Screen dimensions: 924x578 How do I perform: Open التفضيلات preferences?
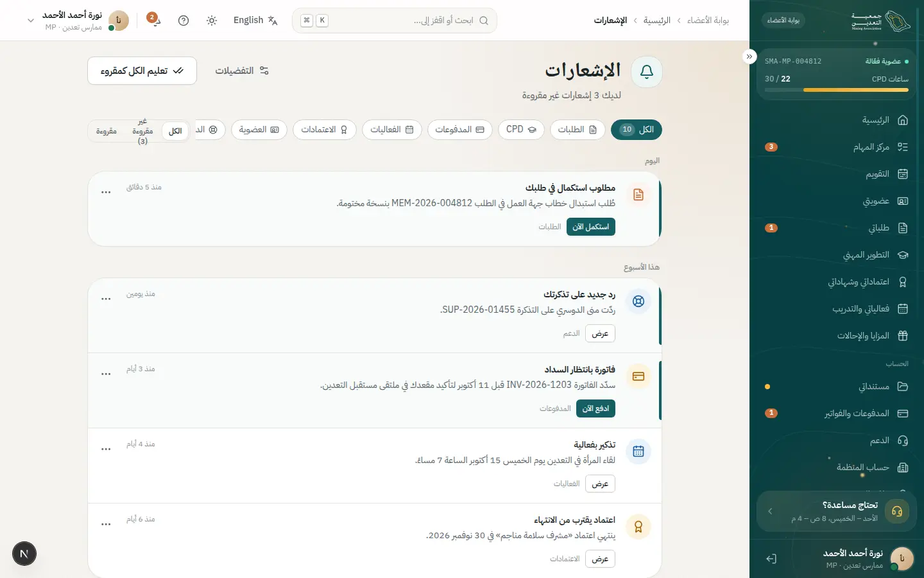point(242,71)
